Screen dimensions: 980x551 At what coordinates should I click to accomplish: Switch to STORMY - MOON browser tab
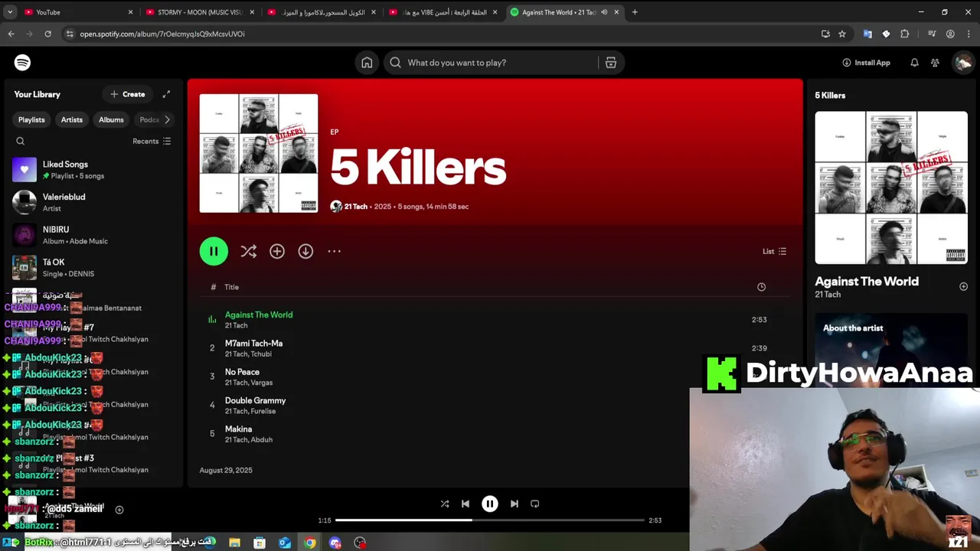[x=199, y=12]
